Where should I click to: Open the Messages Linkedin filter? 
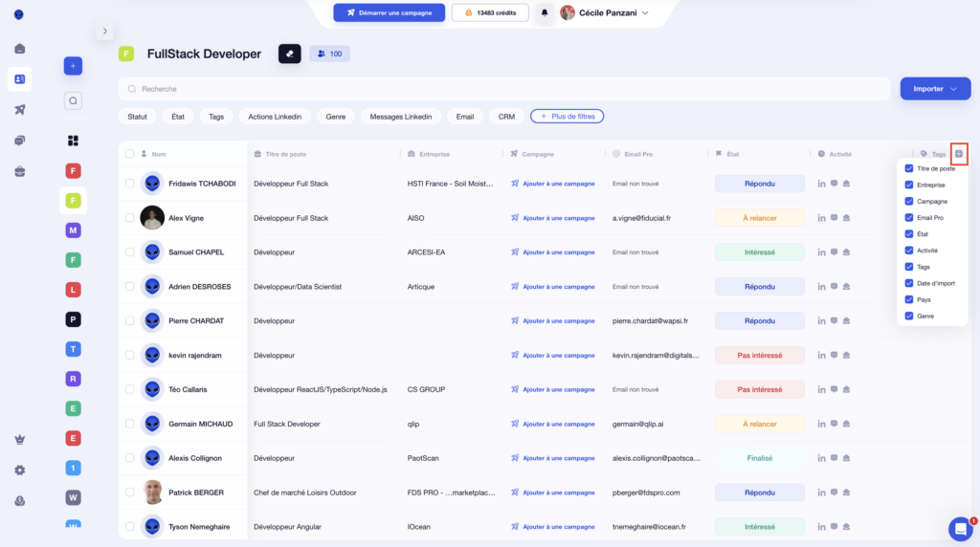pyautogui.click(x=400, y=117)
